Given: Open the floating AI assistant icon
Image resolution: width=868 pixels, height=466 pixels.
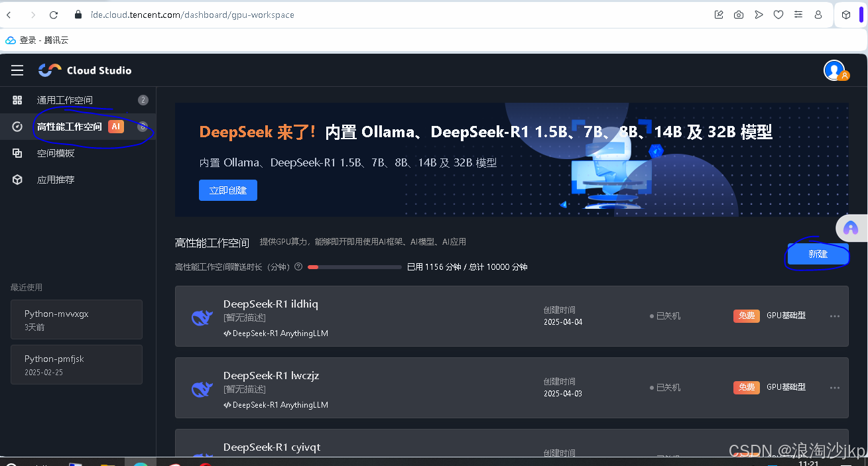Looking at the screenshot, I should (x=851, y=229).
